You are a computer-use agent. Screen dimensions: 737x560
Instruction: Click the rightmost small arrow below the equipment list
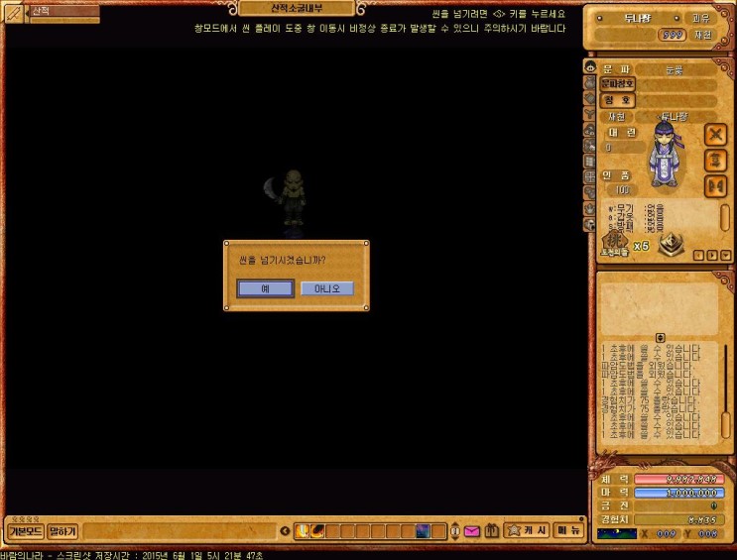click(x=726, y=255)
